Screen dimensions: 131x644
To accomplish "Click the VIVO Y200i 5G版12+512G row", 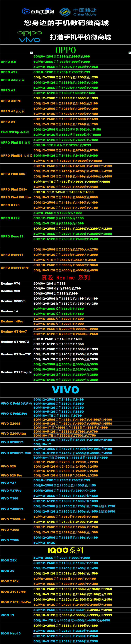I will (82, 543).
